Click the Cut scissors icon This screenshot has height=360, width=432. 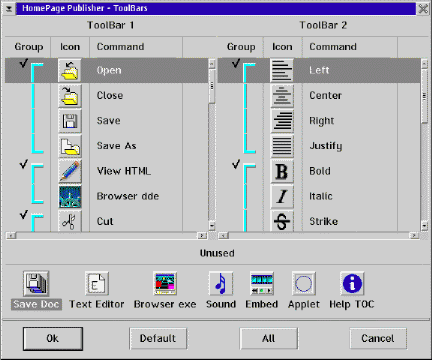70,221
